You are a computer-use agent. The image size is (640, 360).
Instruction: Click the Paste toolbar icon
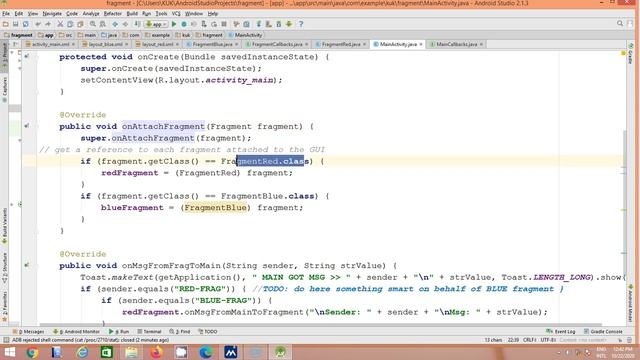coord(80,24)
